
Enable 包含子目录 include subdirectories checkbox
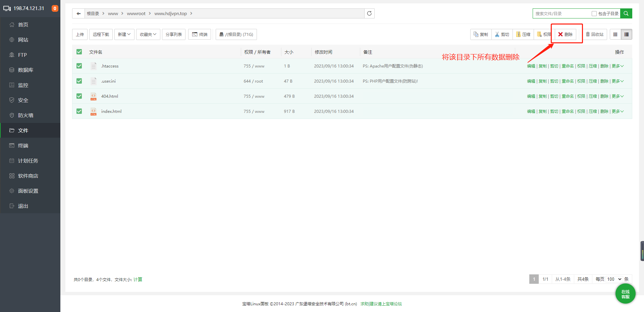tap(594, 13)
